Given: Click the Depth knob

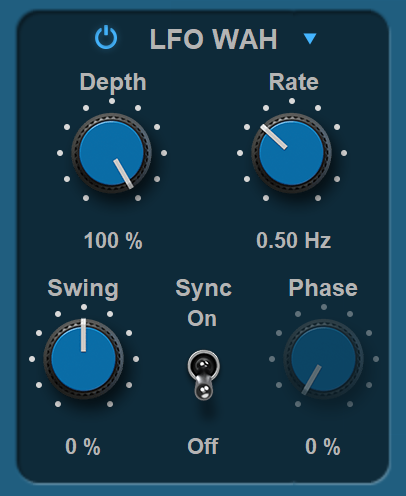Looking at the screenshot, I should pyautogui.click(x=112, y=153).
